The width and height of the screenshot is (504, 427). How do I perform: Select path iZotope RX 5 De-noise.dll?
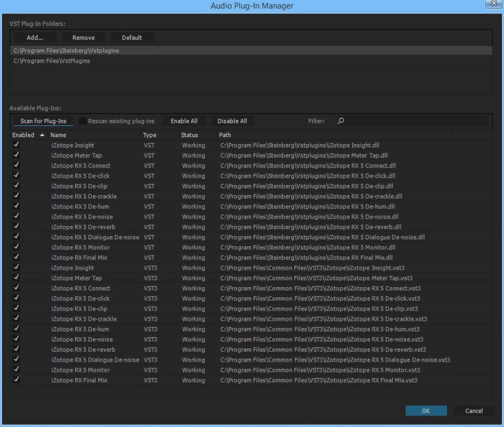(x=309, y=217)
